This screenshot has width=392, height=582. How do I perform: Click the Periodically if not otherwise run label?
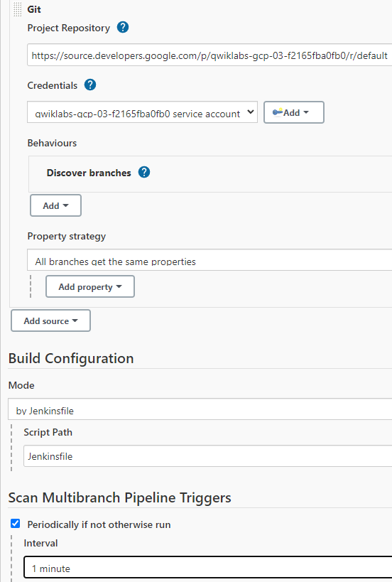pyautogui.click(x=99, y=524)
